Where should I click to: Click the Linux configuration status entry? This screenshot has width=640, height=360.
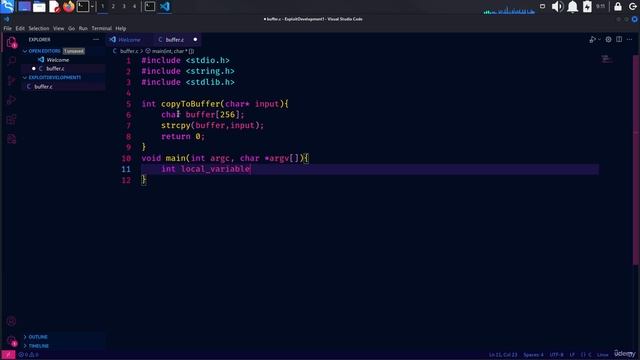pos(602,355)
